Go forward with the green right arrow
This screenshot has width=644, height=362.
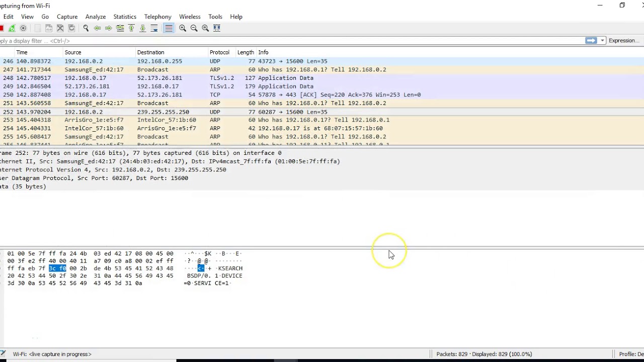click(x=109, y=28)
